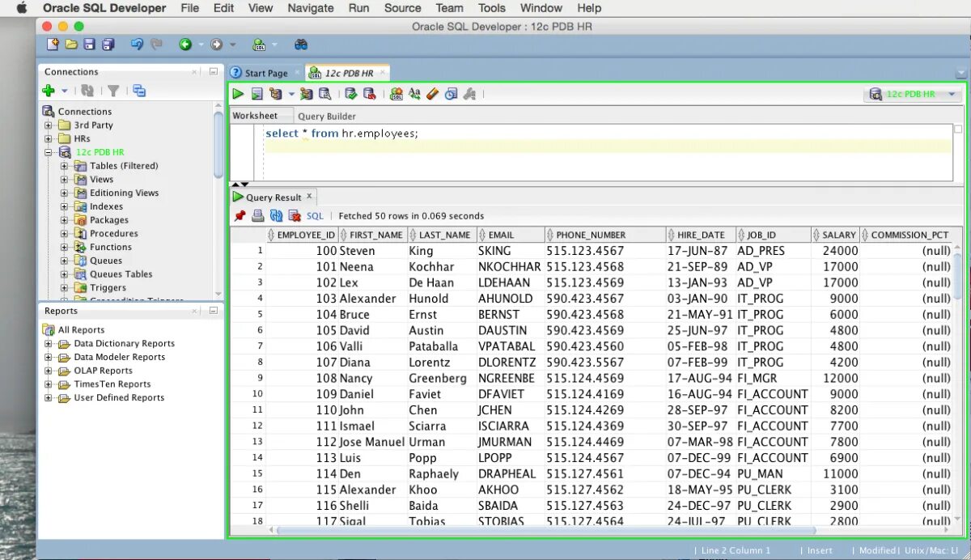Click green plus New Connection icon

[x=49, y=91]
